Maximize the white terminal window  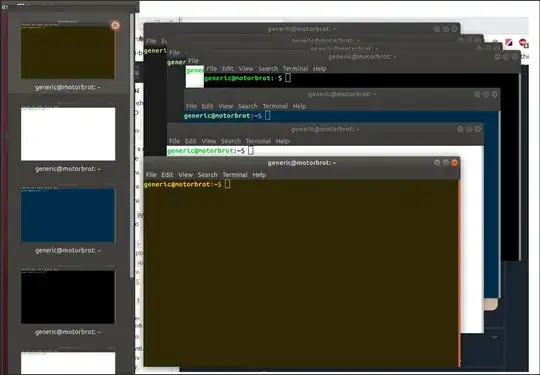469,129
